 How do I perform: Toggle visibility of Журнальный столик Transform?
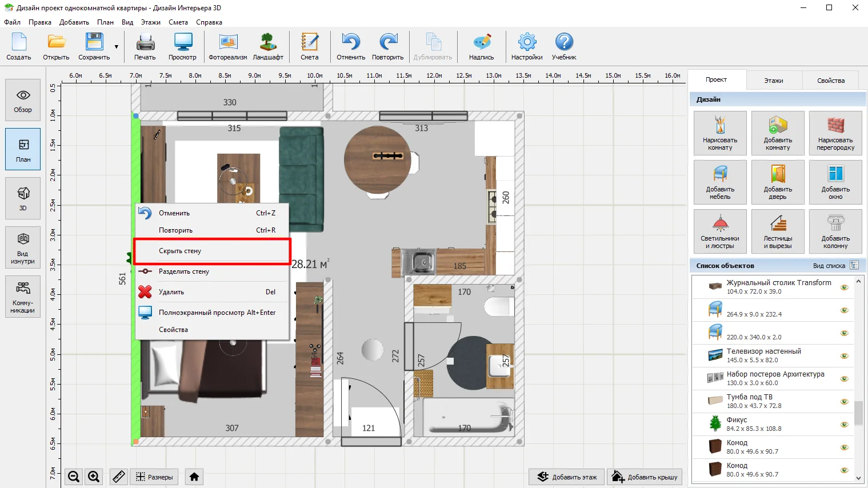844,287
